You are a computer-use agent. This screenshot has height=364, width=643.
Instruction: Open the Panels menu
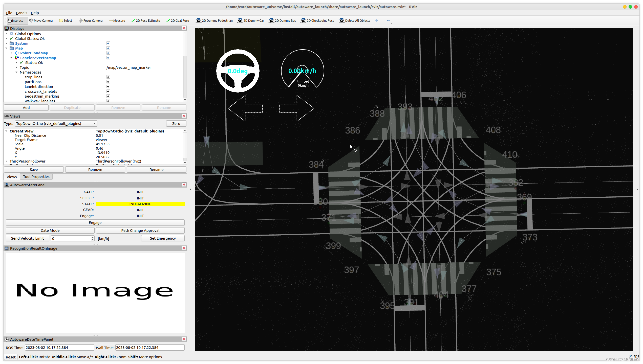(21, 13)
